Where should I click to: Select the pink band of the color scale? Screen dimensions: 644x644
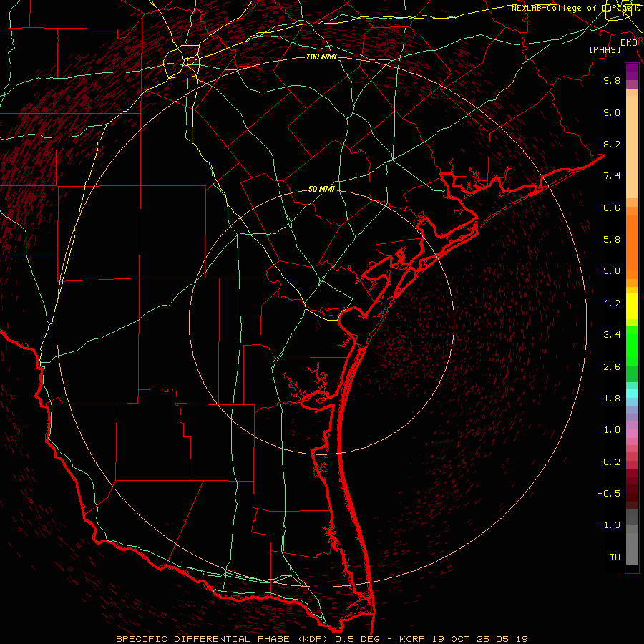click(x=632, y=434)
